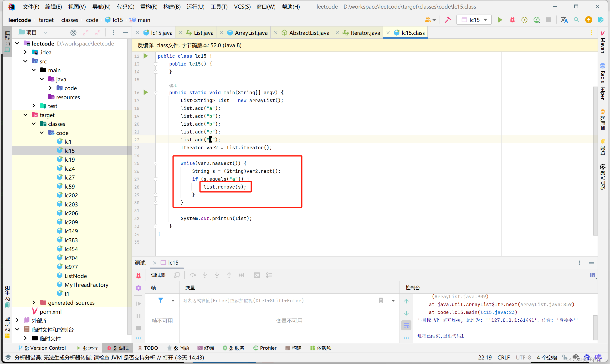Open the lc15.java:23 stack trace link
This screenshot has height=364, width=610.
click(497, 312)
